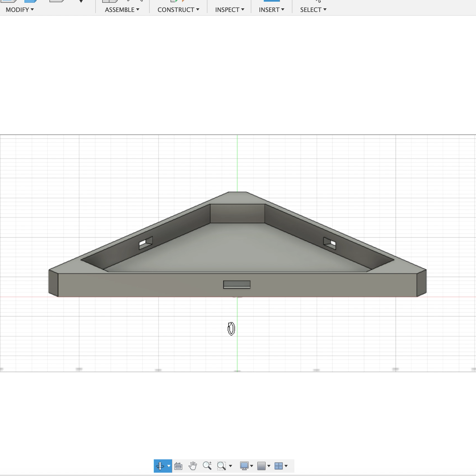Open the CONSTRUCT menu
The image size is (476, 476).
coord(178,9)
